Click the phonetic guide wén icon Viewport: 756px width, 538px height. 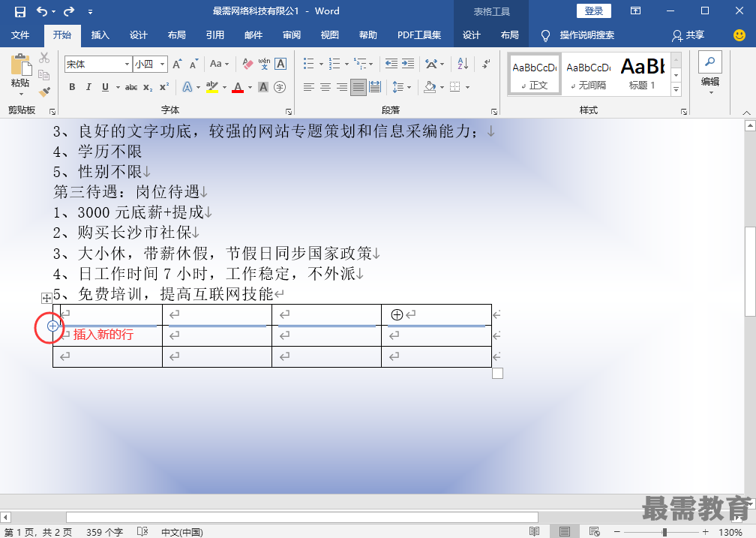tap(264, 64)
